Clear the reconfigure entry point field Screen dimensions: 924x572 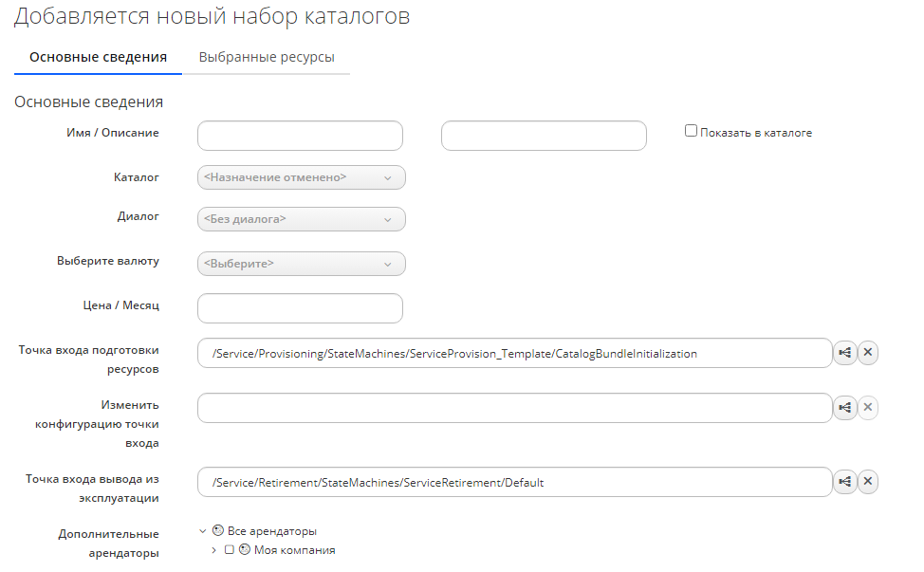(868, 408)
